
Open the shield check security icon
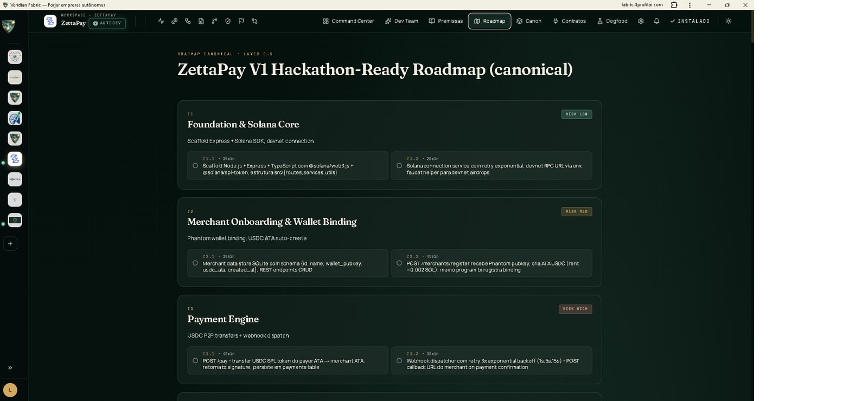228,21
